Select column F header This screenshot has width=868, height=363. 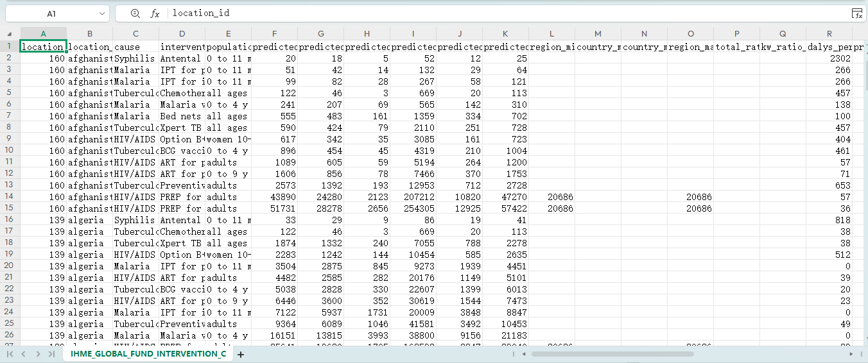pyautogui.click(x=274, y=34)
